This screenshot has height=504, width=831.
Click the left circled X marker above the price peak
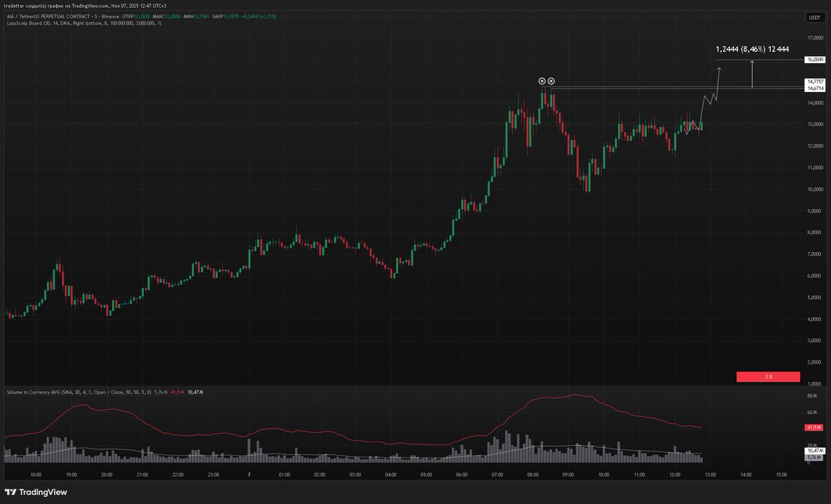(x=542, y=81)
